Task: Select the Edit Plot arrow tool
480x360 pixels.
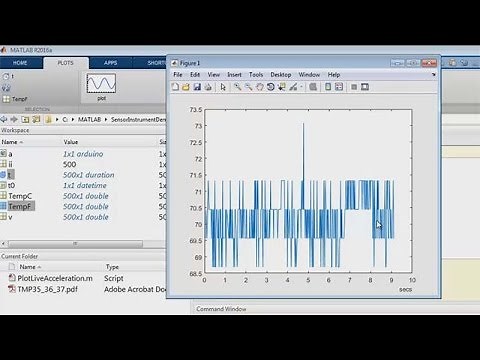Action: [223, 87]
